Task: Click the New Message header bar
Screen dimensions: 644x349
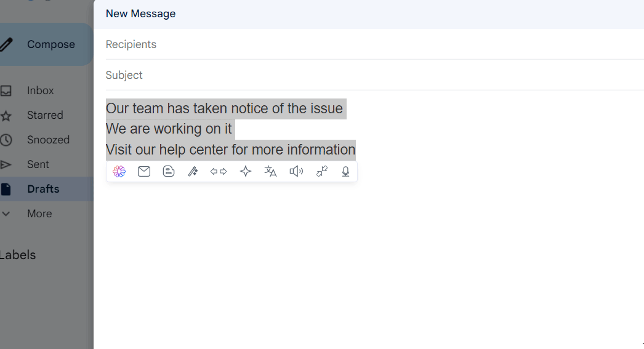Action: 369,14
